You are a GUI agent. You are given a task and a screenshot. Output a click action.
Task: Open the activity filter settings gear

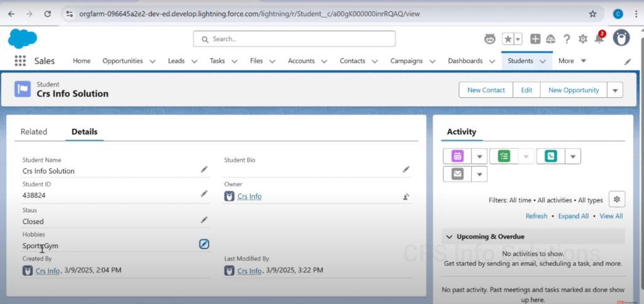click(x=617, y=200)
